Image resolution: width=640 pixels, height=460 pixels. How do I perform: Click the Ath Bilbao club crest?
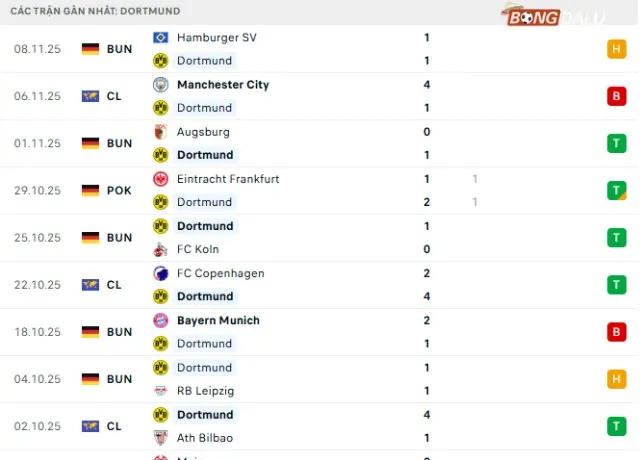point(159,438)
